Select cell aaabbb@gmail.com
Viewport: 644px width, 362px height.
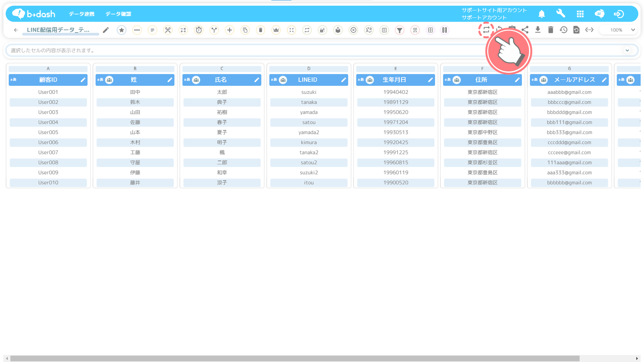(569, 92)
